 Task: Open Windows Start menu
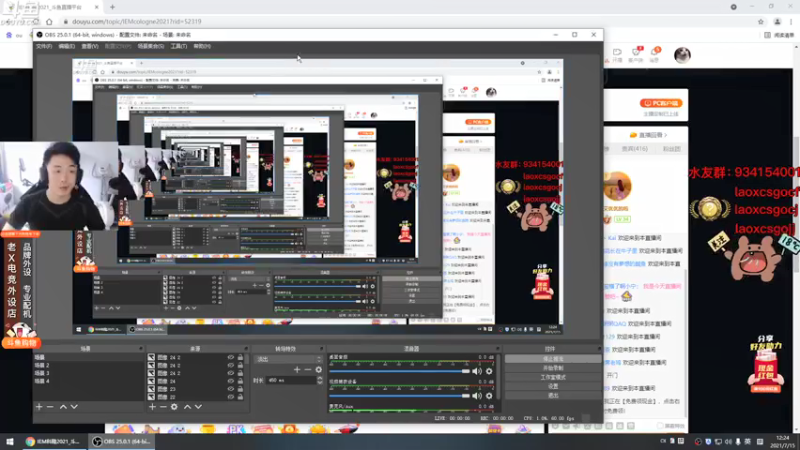coord(9,441)
